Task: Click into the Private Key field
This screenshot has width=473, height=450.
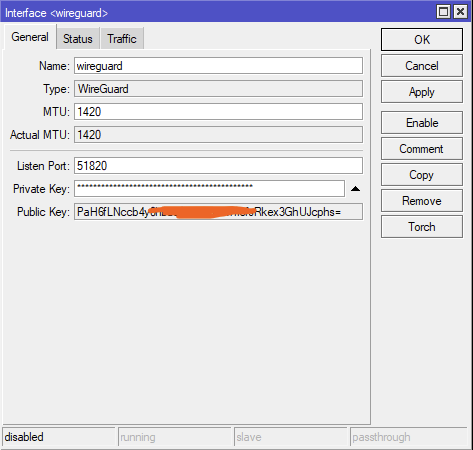Action: tap(209, 189)
